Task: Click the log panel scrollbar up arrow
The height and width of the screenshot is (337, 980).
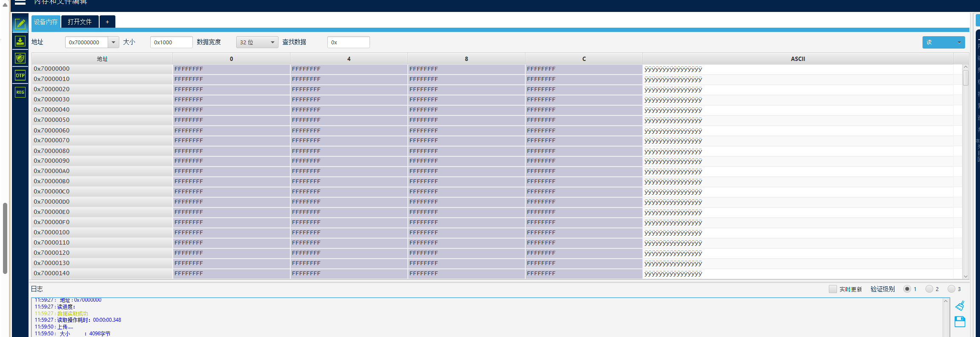Action: 946,301
